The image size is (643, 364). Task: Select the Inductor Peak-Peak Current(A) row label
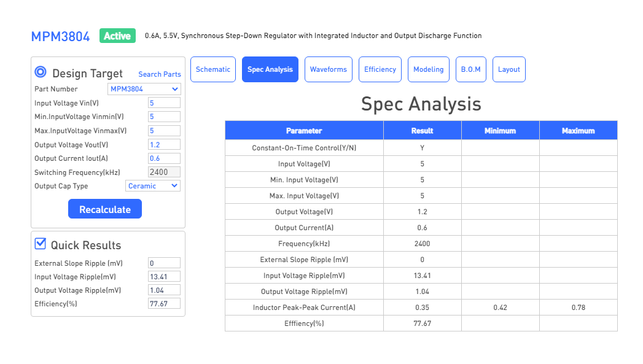(304, 308)
